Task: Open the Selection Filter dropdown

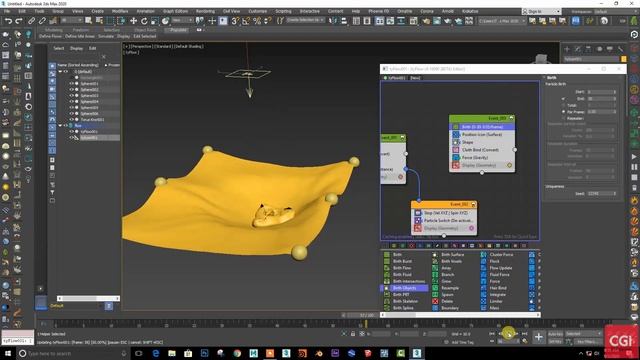Action: 71,20
